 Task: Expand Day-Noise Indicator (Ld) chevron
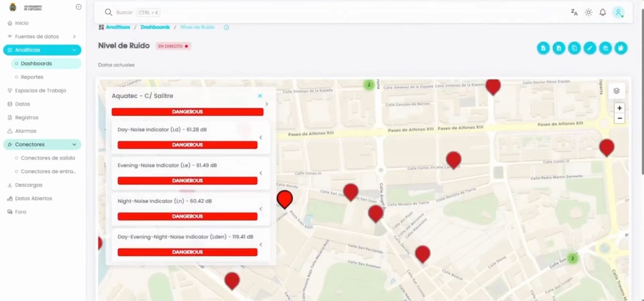click(261, 138)
